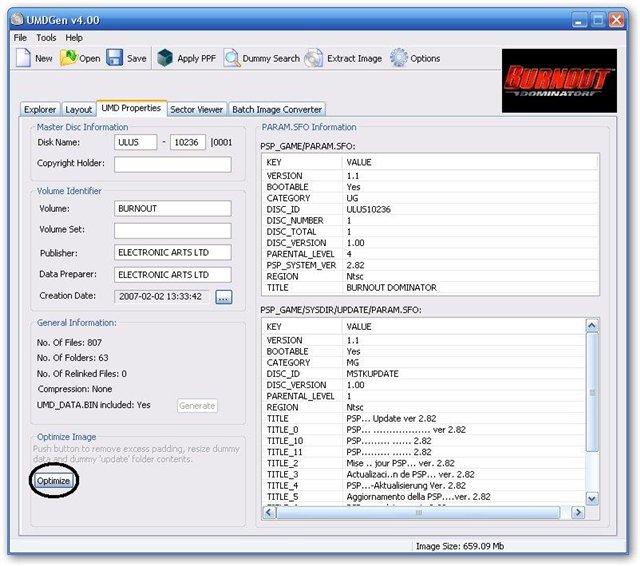This screenshot has width=640, height=566.
Task: Open an image with the Open icon
Action: [69, 58]
